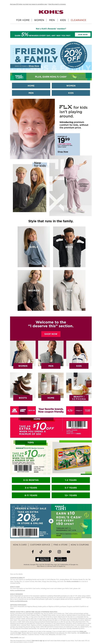102x644 pixels.
Task: Open the YouTube social icon
Action: (x=68, y=552)
